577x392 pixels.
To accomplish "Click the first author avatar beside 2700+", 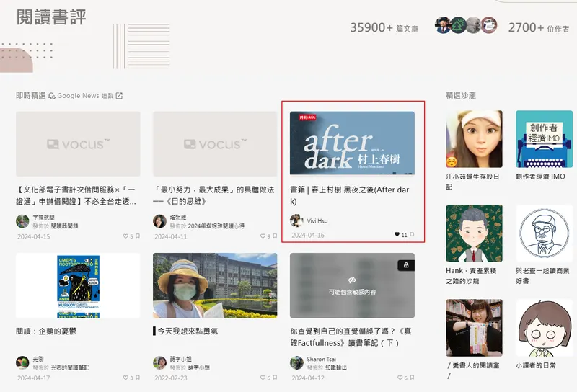I will click(x=443, y=25).
